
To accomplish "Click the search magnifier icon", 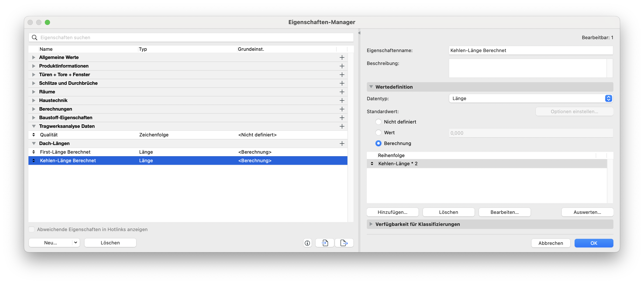I will pos(34,37).
